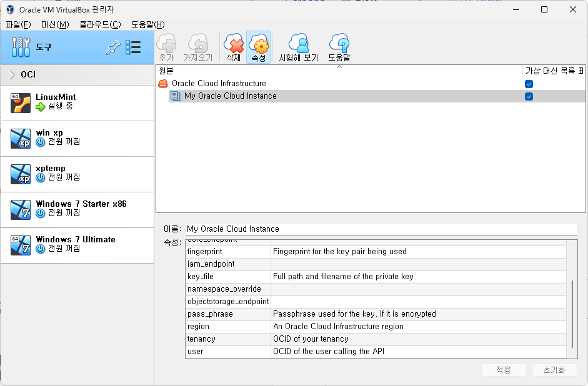Select the Windows 7 Ultimate machine icon

pyautogui.click(x=21, y=245)
